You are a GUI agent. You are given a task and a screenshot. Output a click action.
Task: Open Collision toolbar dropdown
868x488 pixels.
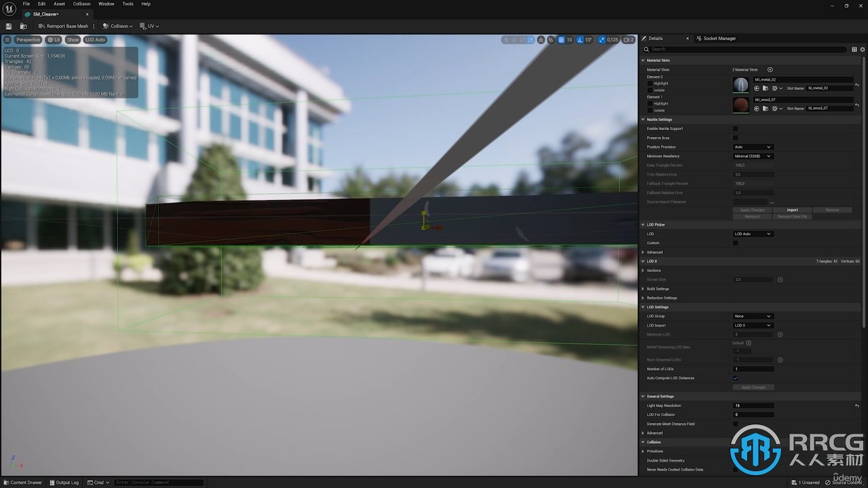[117, 26]
